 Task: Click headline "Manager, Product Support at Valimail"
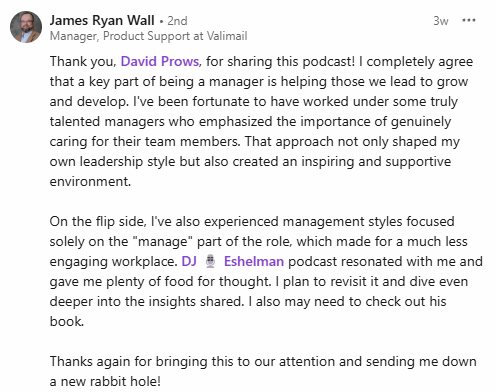148,36
